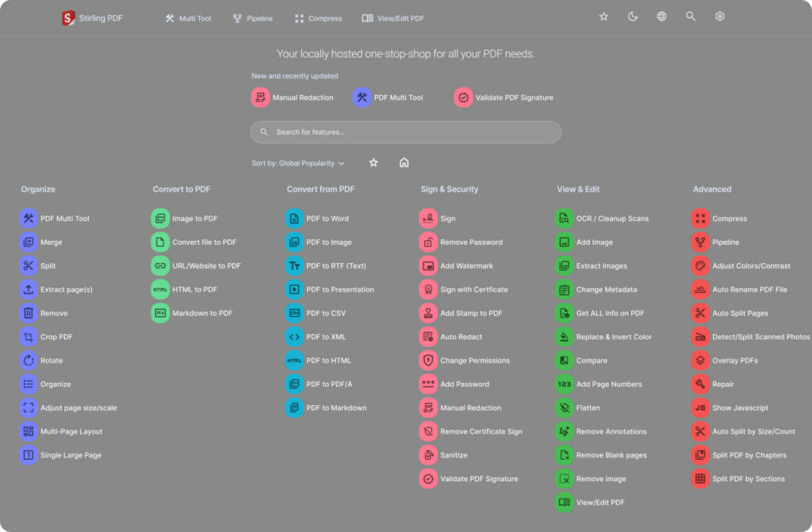This screenshot has height=532, width=812.
Task: Click the OCR / Cleanup Scans icon
Action: [565, 219]
